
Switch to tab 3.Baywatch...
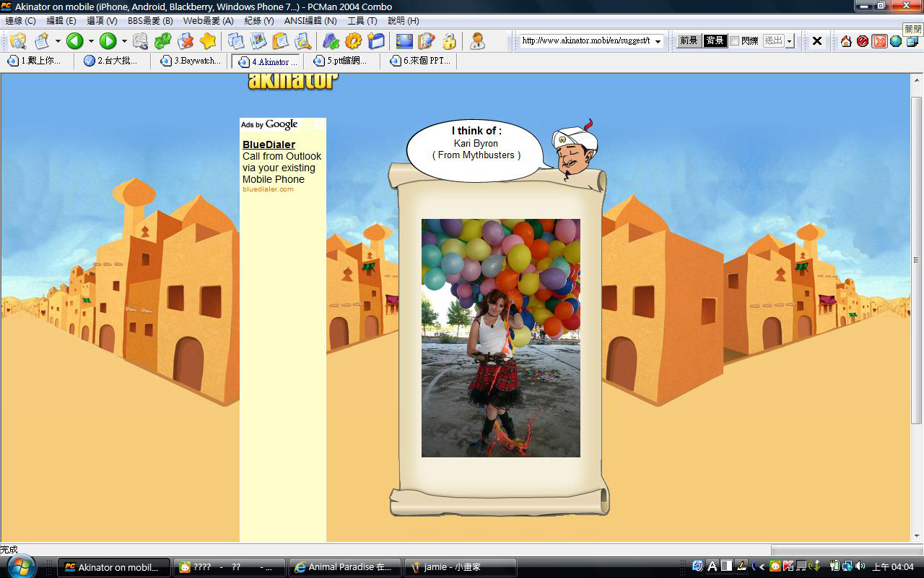(x=191, y=61)
